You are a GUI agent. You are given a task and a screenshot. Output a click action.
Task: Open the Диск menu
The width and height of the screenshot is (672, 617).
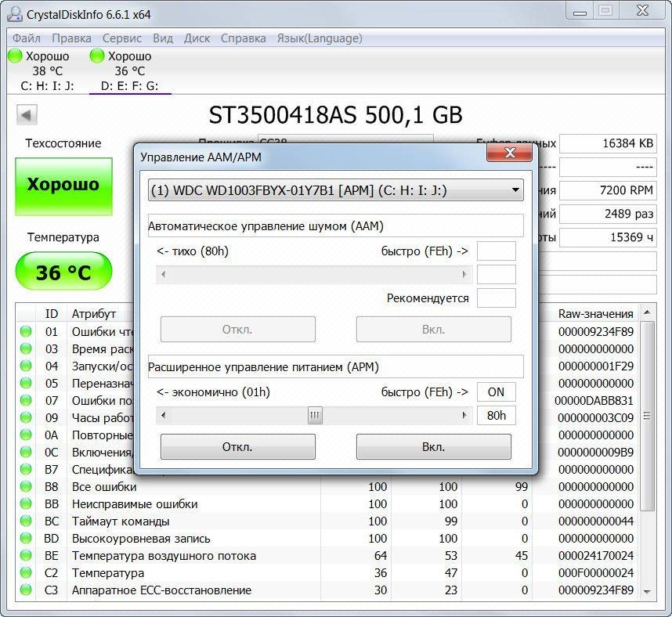click(x=197, y=38)
